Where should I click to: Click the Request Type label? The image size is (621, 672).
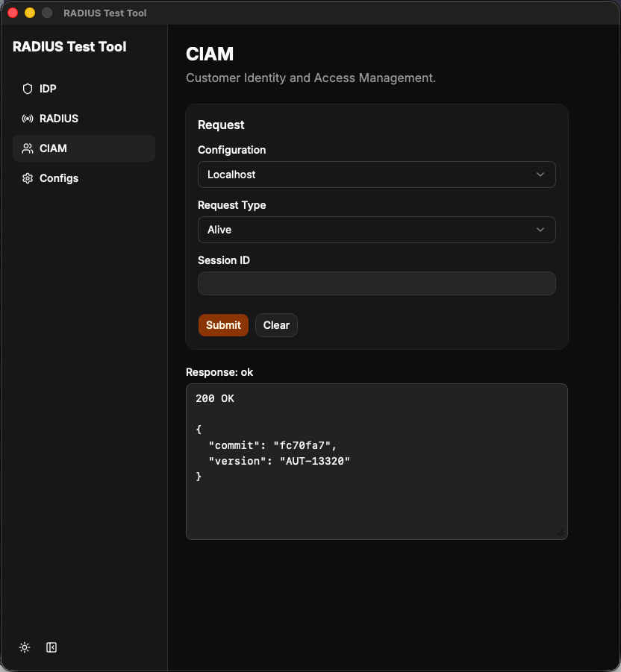coord(231,205)
